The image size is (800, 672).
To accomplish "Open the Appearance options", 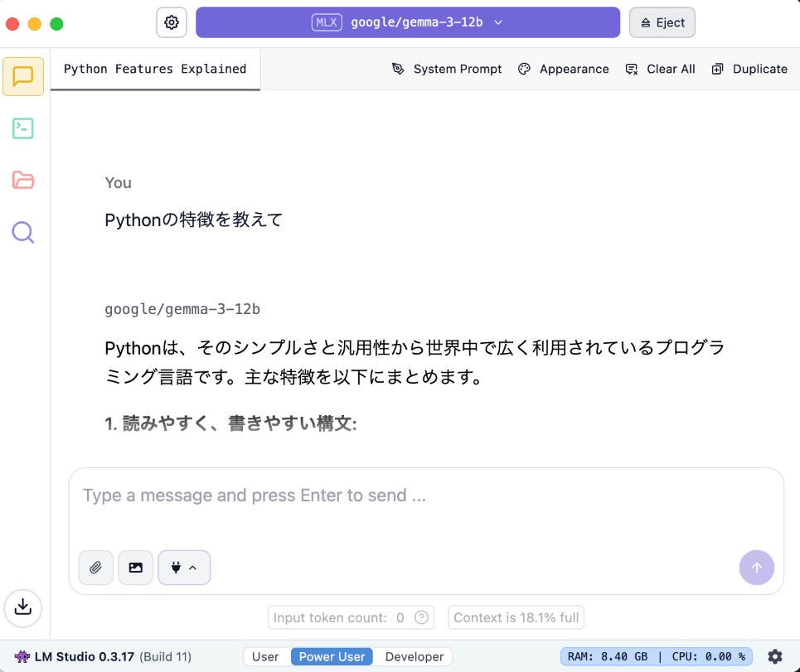I will 564,69.
